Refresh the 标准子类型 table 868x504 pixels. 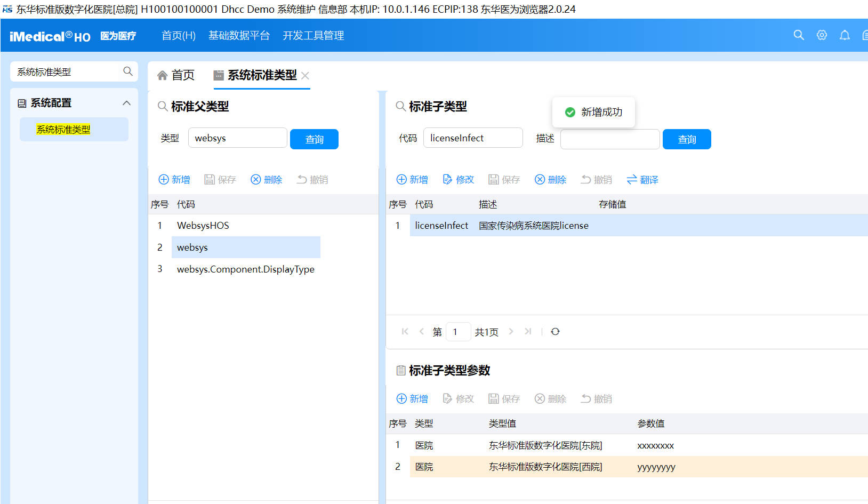pos(555,332)
